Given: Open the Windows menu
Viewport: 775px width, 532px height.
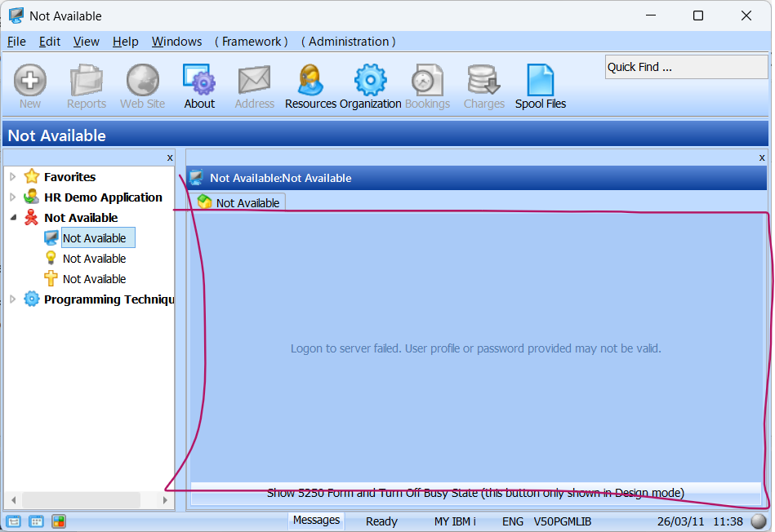Looking at the screenshot, I should point(176,42).
